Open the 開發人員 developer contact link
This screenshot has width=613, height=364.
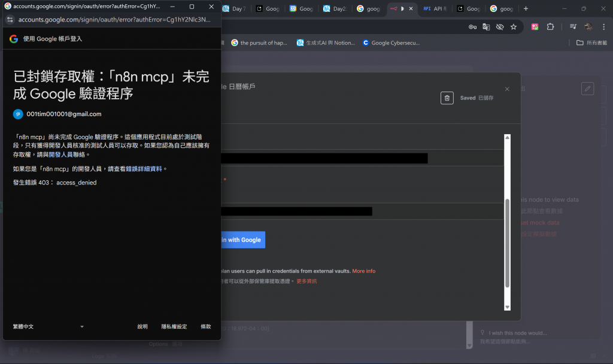click(x=60, y=154)
